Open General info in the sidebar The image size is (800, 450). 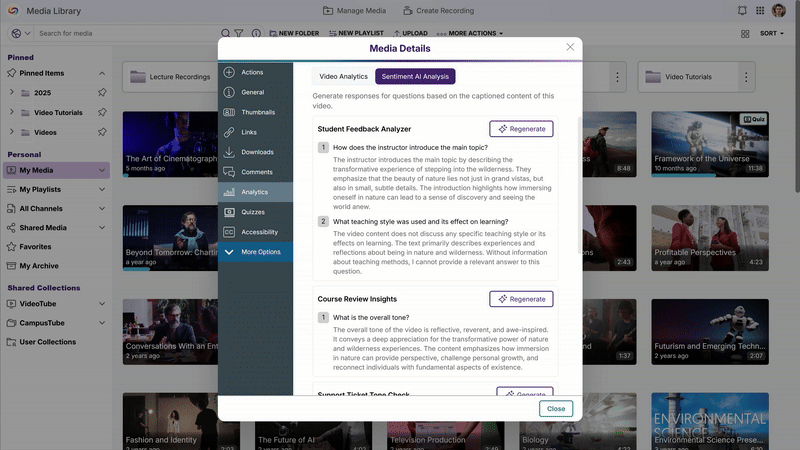click(230, 92)
